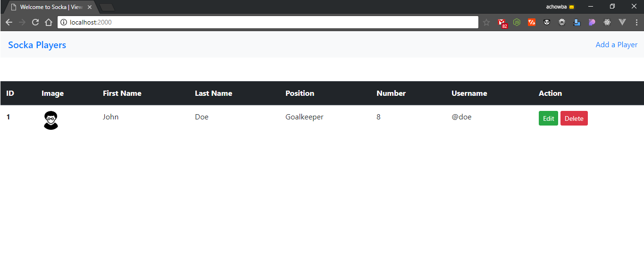This screenshot has width=644, height=269.
Task: Select the first name John cell
Action: (x=110, y=117)
